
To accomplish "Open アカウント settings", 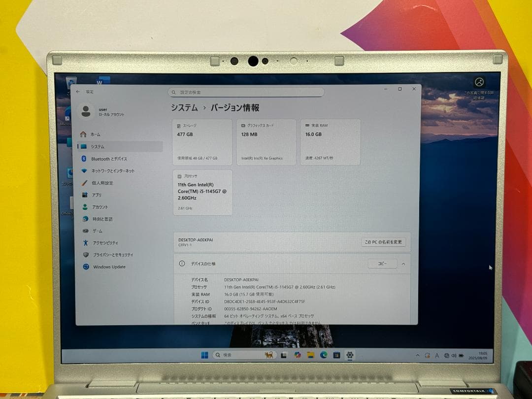I will pyautogui.click(x=100, y=207).
